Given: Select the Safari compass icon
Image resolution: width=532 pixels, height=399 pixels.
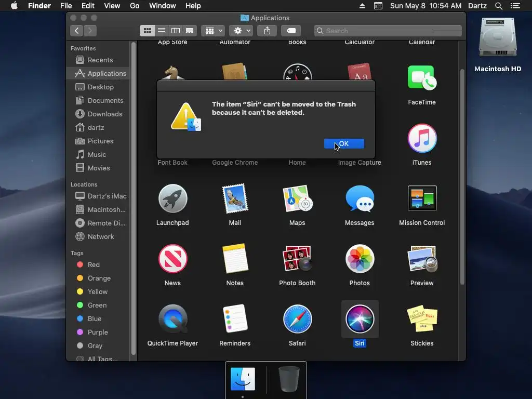Looking at the screenshot, I should click(x=297, y=319).
